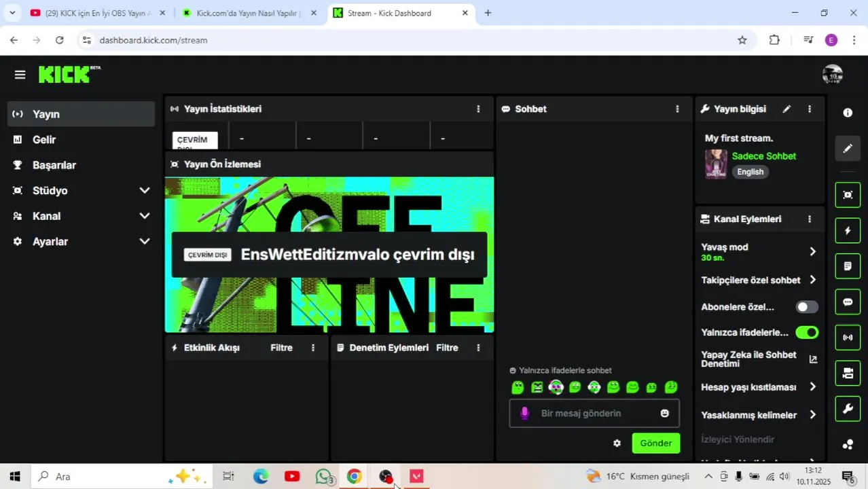The image size is (868, 489).
Task: Open the emoji picker in message box
Action: (x=664, y=413)
